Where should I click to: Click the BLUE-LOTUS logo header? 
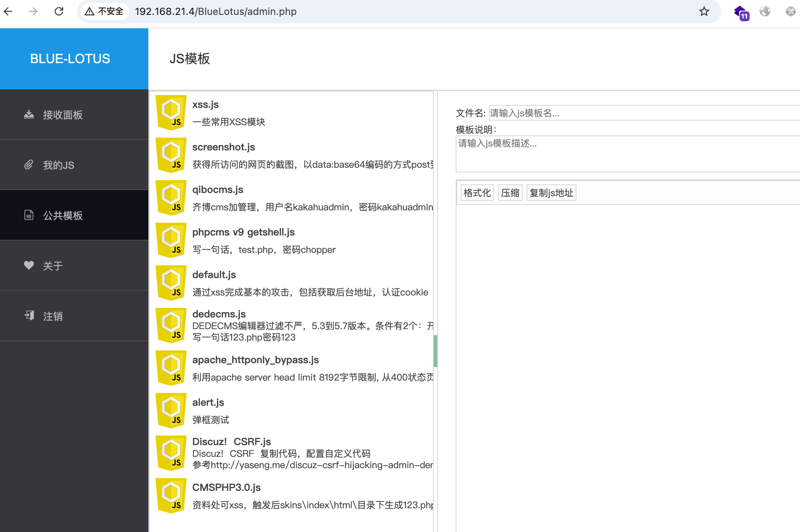(x=74, y=59)
